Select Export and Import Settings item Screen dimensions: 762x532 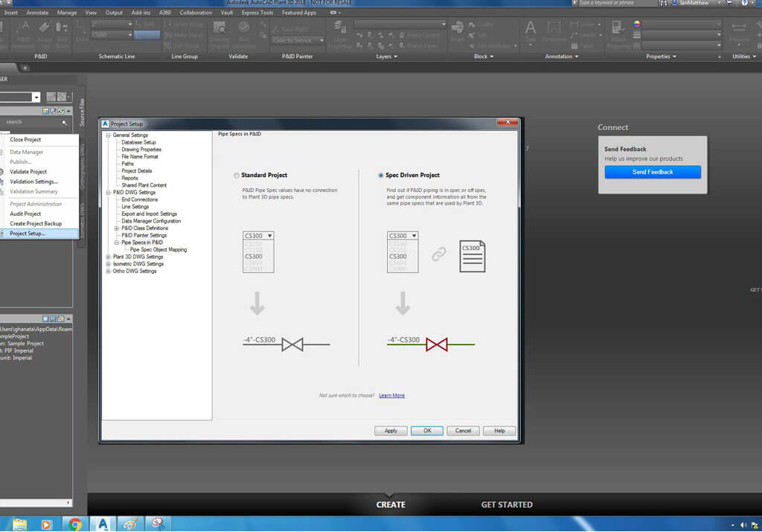click(149, 214)
